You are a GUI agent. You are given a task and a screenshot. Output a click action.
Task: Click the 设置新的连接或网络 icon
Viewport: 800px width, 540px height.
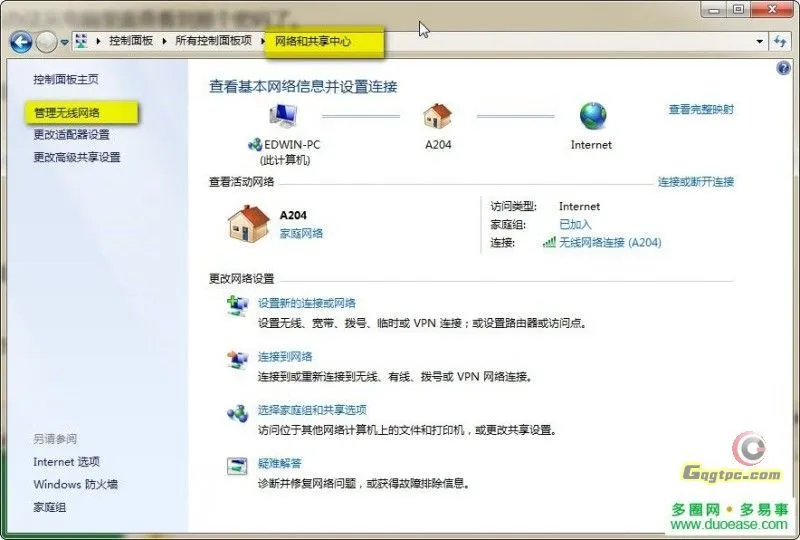coord(237,306)
